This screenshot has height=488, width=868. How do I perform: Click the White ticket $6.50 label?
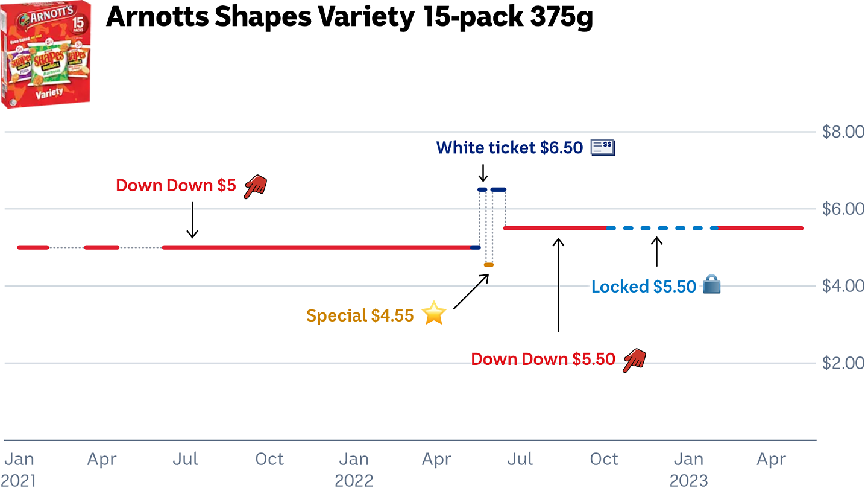(510, 148)
